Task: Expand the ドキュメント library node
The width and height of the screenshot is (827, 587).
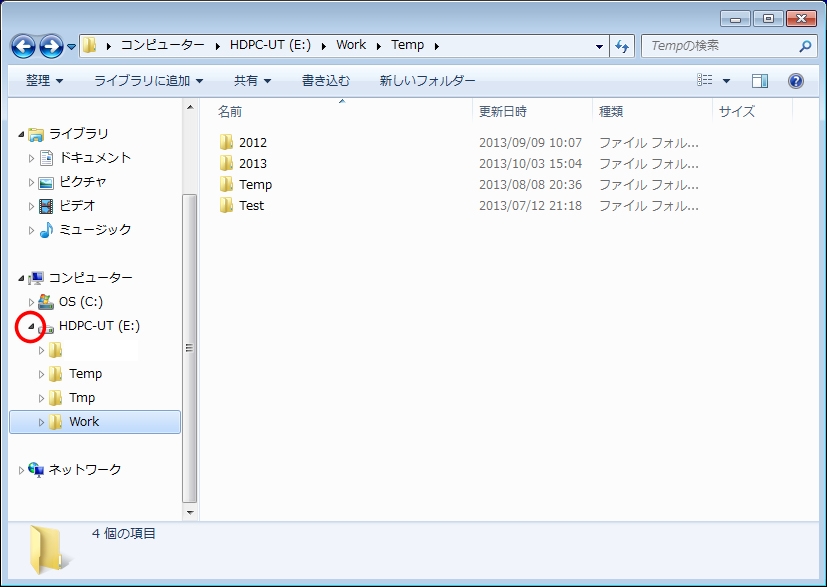Action: coord(31,158)
